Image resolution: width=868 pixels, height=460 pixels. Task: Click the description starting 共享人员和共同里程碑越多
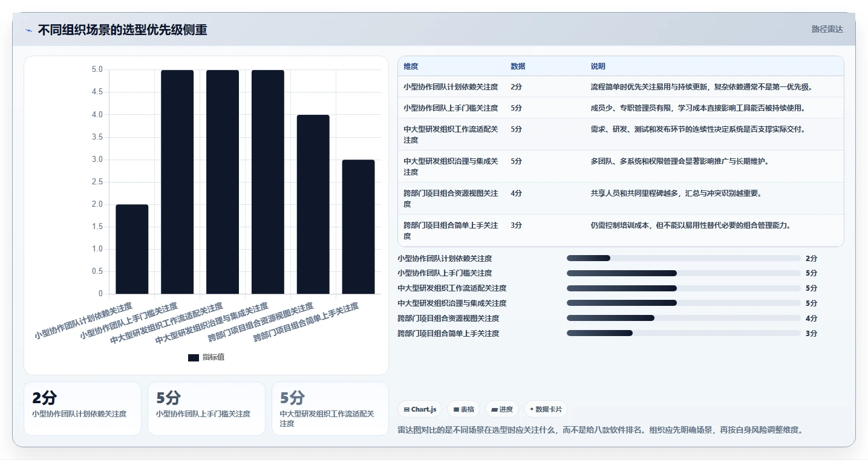(x=676, y=193)
